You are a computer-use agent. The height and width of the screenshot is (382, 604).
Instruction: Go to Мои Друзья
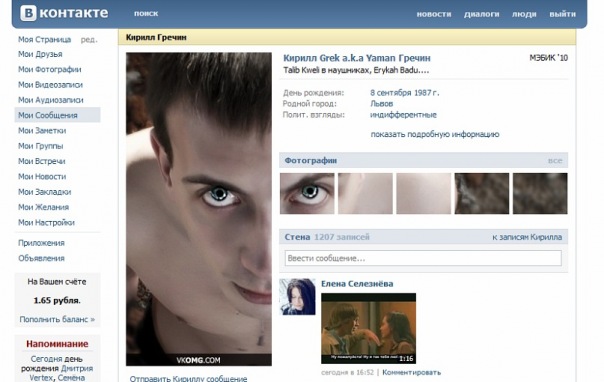(40, 54)
